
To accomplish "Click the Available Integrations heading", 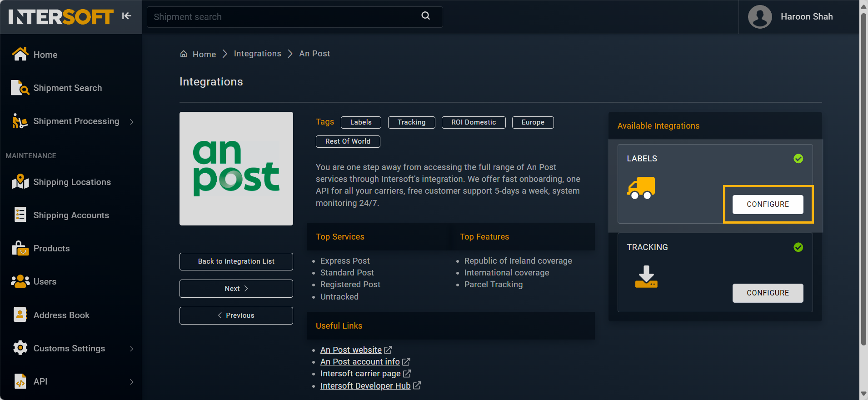I will click(658, 126).
